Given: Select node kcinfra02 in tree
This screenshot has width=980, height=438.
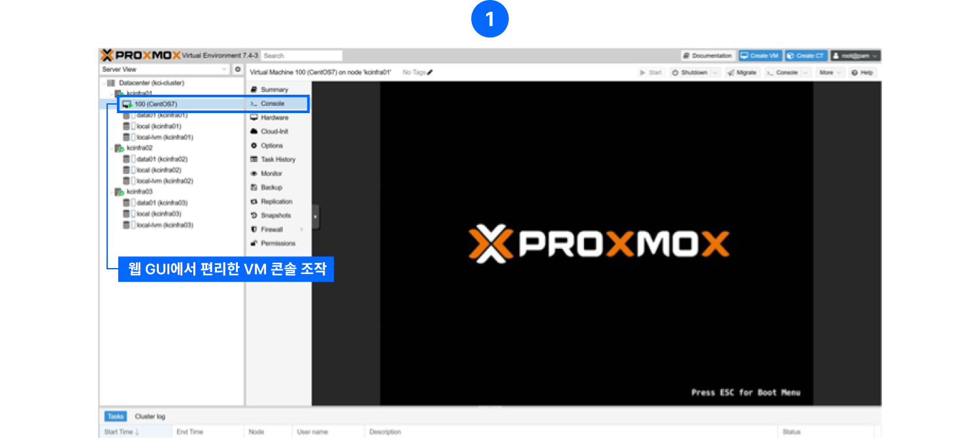Looking at the screenshot, I should (139, 148).
